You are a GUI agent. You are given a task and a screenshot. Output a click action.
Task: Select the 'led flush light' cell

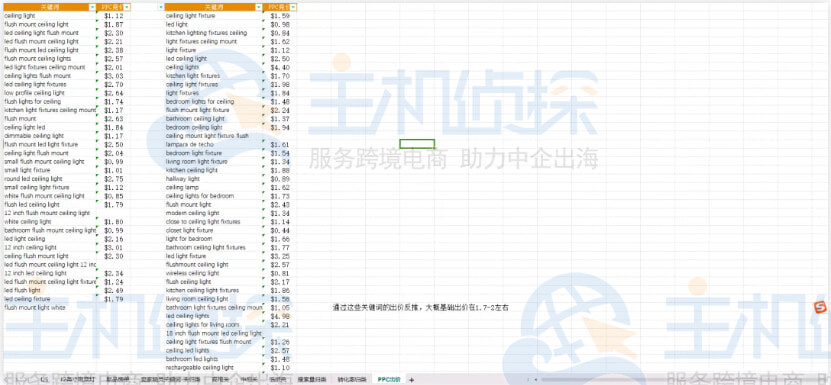50,290
